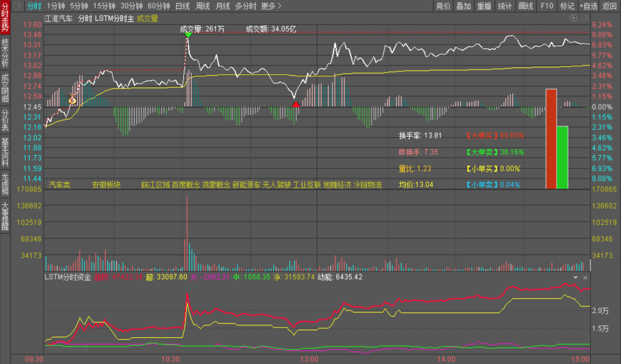
Task: Open the LSTM panel dropdown arrow
Action: pos(576,277)
